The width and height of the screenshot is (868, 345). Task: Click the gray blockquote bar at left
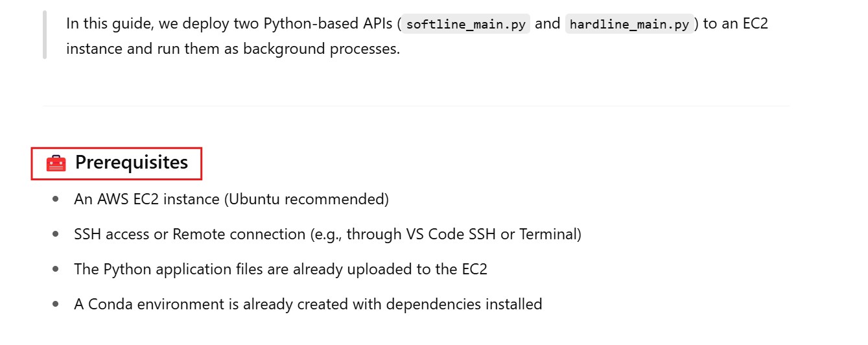(45, 36)
